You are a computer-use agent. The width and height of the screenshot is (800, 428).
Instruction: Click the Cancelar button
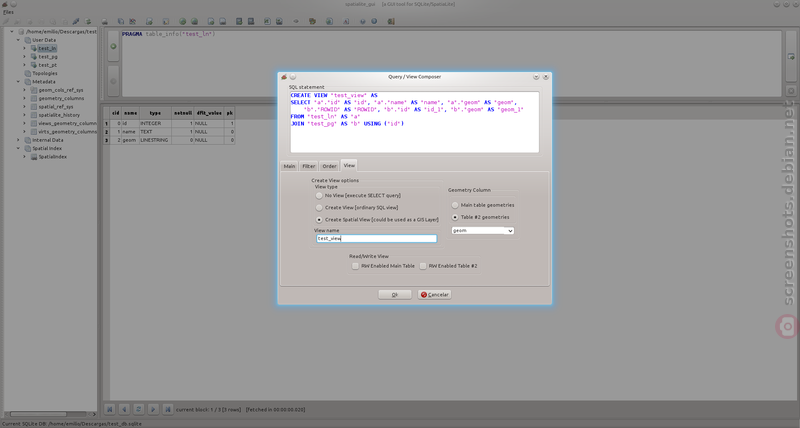click(x=434, y=294)
